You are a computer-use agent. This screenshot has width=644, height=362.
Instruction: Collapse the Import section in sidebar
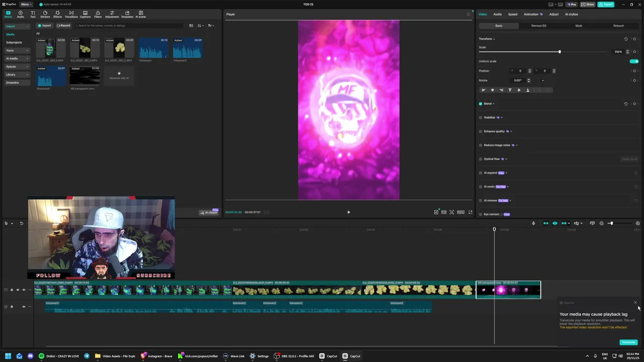[17, 26]
